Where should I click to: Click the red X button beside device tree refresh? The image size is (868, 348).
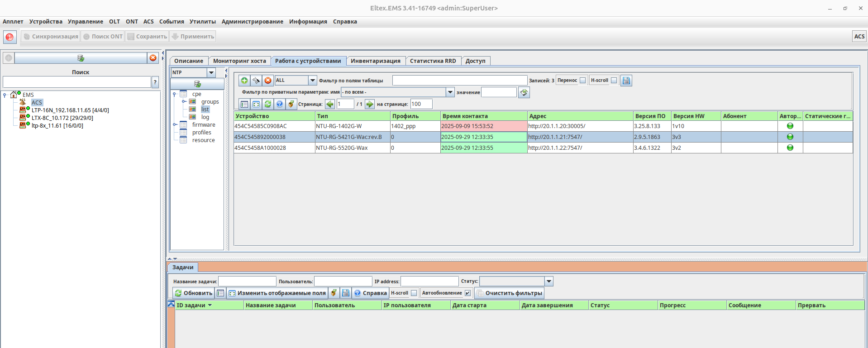(x=153, y=58)
